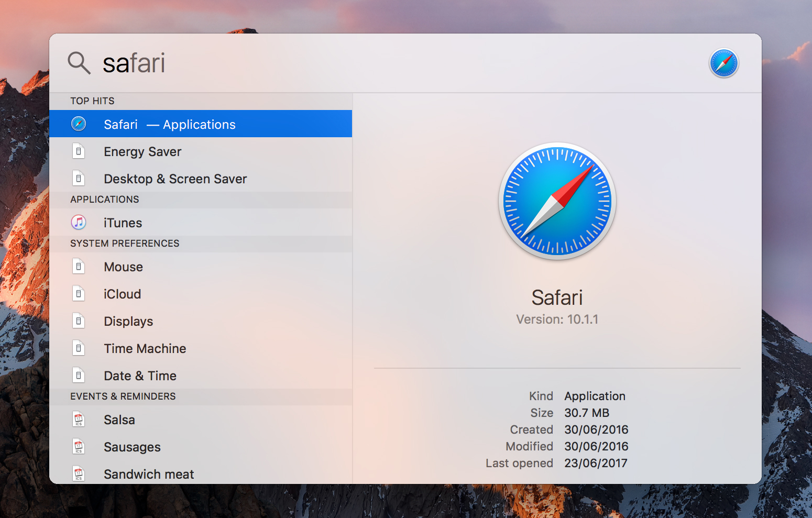Click the Sandwich meat calendar ICS icon
The width and height of the screenshot is (812, 518).
point(79,473)
